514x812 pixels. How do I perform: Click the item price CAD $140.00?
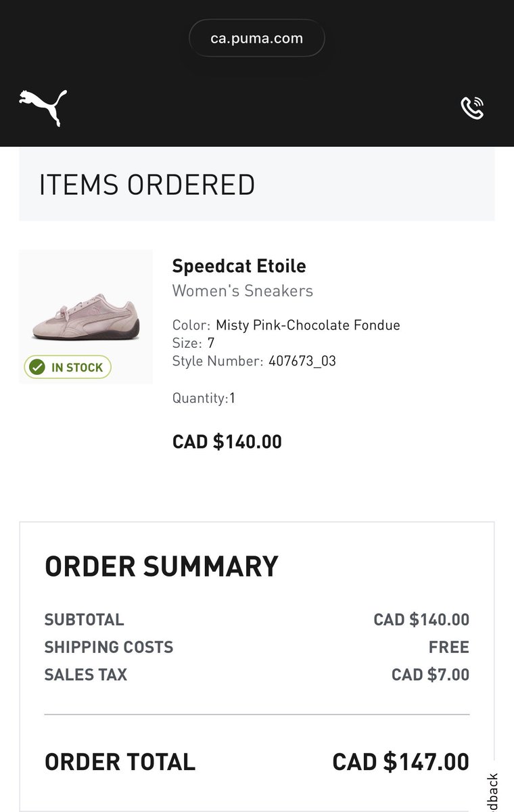pos(227,442)
